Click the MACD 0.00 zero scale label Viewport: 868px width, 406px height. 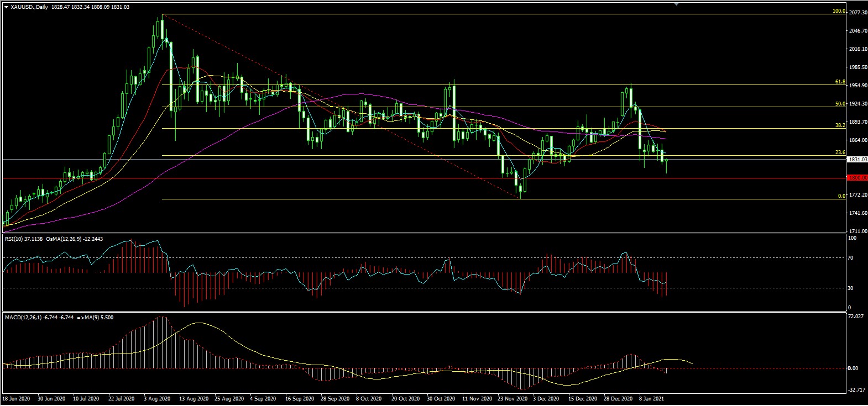tap(854, 368)
